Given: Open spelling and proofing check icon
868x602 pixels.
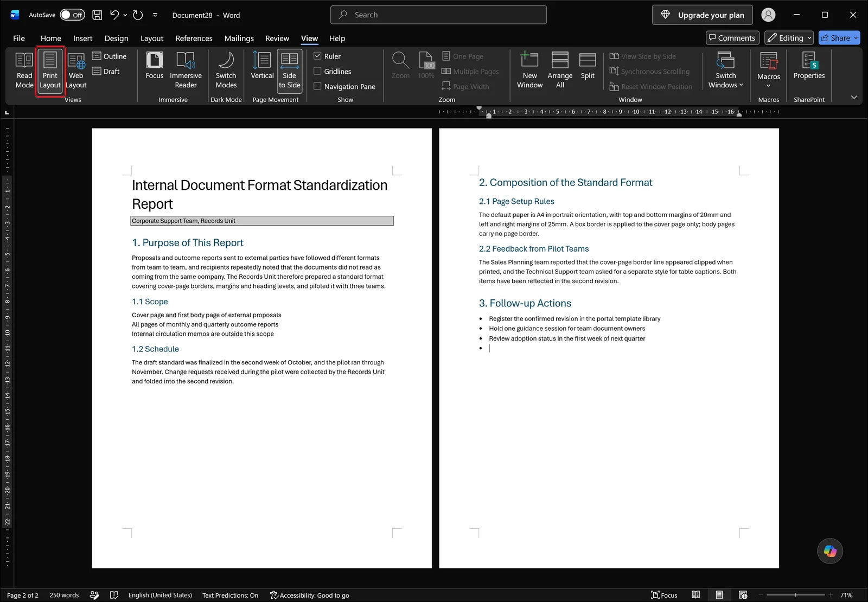Looking at the screenshot, I should [x=114, y=595].
